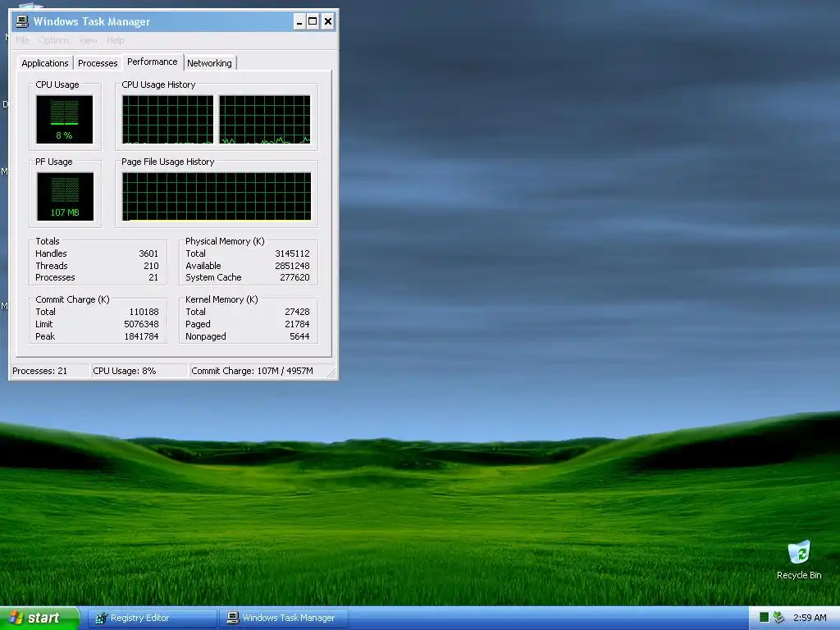Image resolution: width=840 pixels, height=630 pixels.
Task: Switch to Registry Editor taskbar button
Action: (152, 618)
